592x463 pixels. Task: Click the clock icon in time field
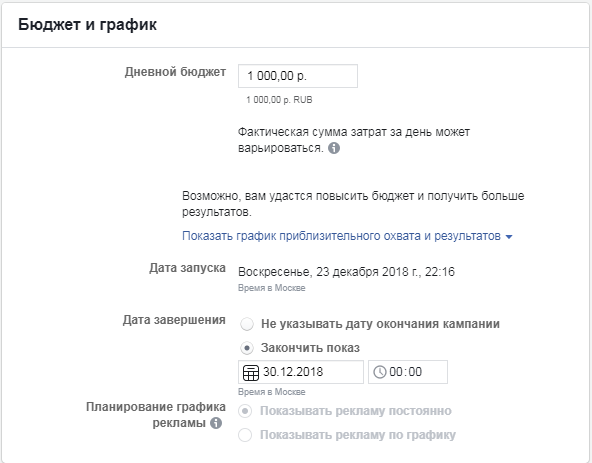[379, 372]
